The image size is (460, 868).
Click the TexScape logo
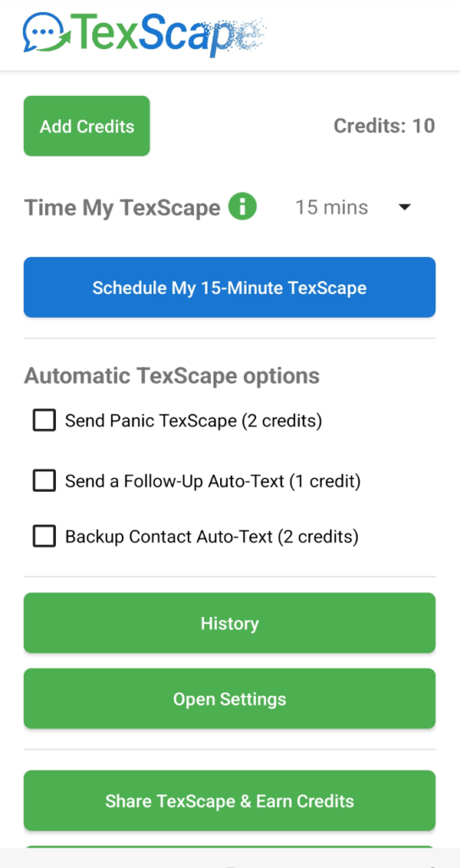click(145, 32)
